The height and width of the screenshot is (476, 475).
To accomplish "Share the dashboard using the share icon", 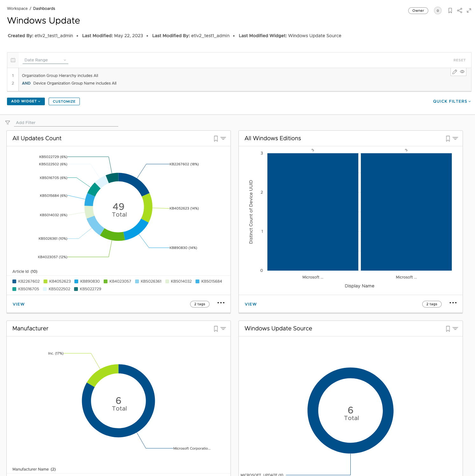I will click(460, 10).
